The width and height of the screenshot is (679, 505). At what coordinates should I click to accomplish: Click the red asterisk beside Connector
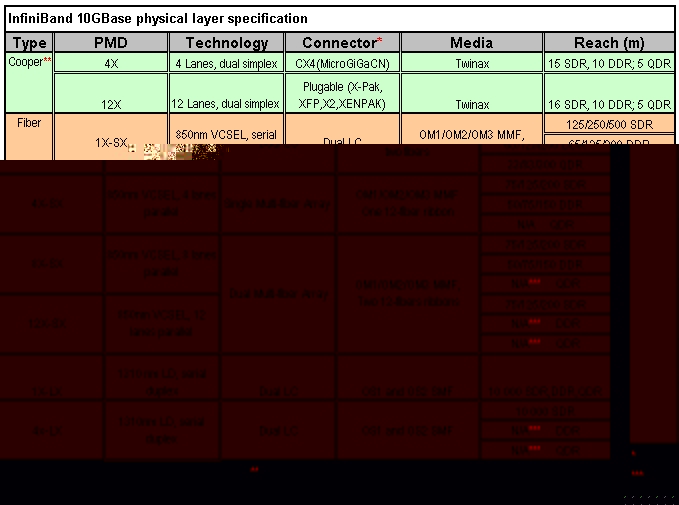379,41
